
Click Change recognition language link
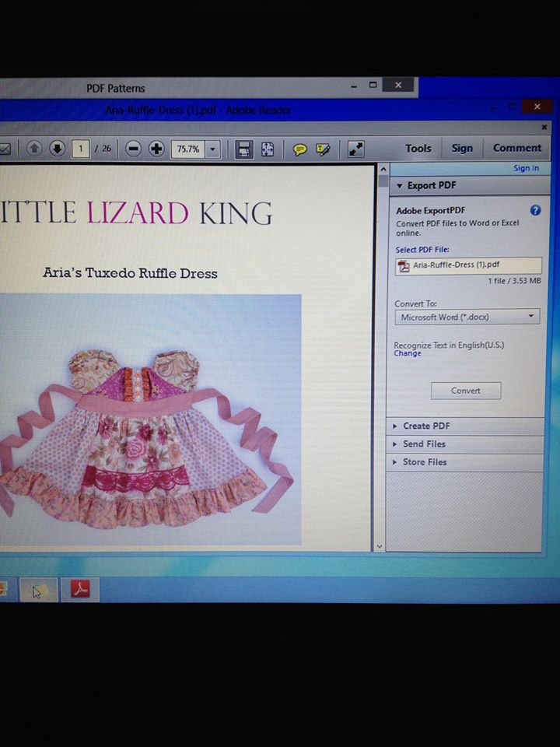pyautogui.click(x=407, y=353)
